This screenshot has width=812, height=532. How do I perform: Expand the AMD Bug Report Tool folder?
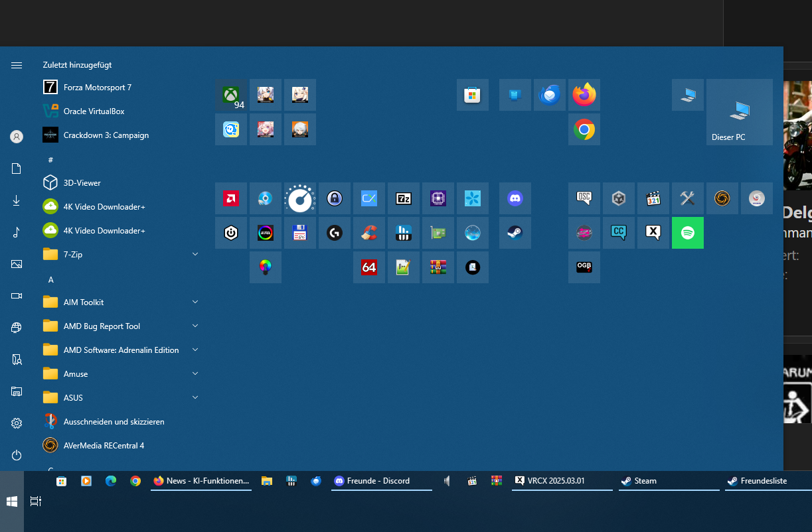click(x=121, y=326)
